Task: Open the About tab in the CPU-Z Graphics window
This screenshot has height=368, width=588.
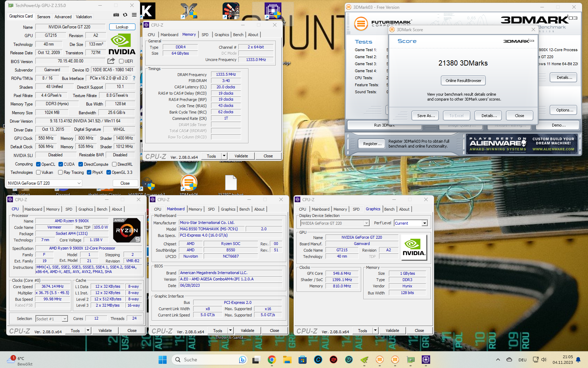Action: coord(404,209)
